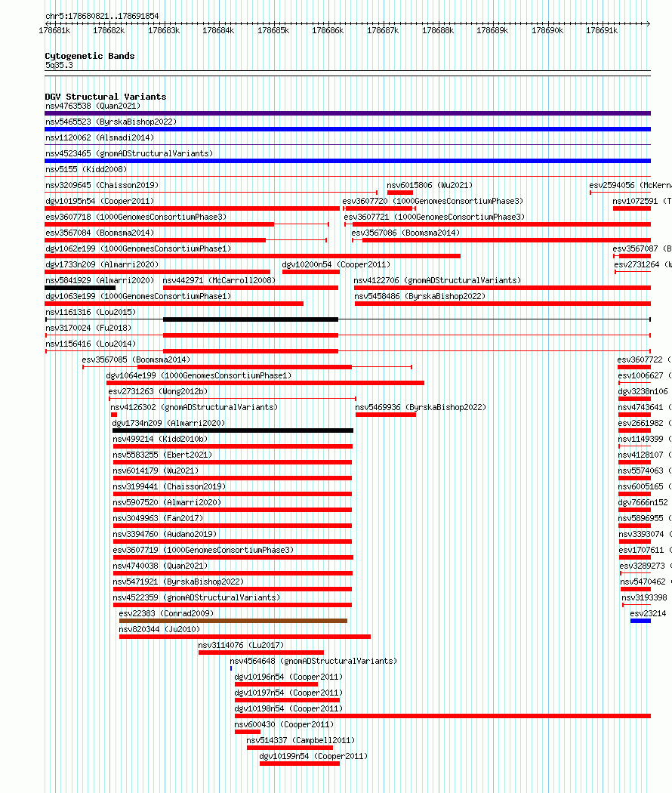Click the nsv5841929 (Almarri2020) black bar
Screen dimensions: 672x793
pyautogui.click(x=80, y=288)
